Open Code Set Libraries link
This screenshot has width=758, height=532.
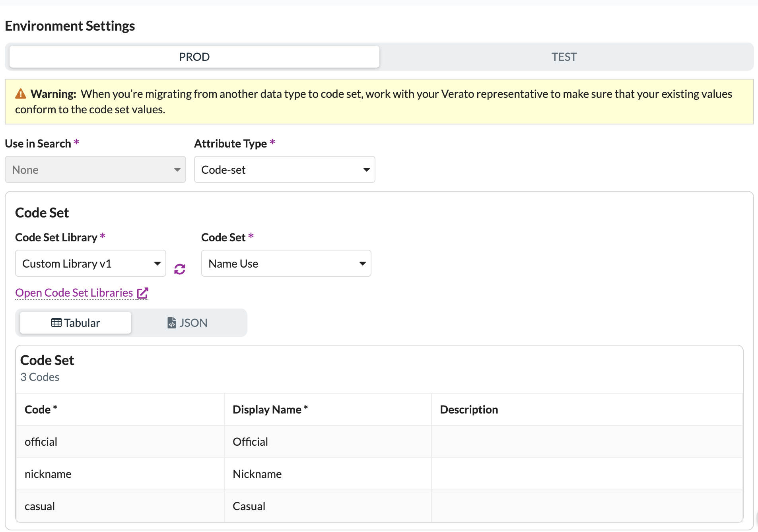point(74,293)
